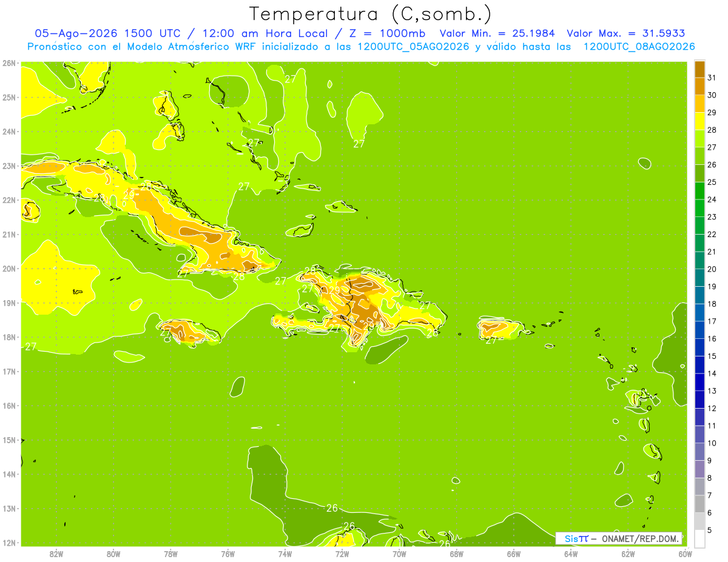Click the latitude axis label 20N

point(9,269)
